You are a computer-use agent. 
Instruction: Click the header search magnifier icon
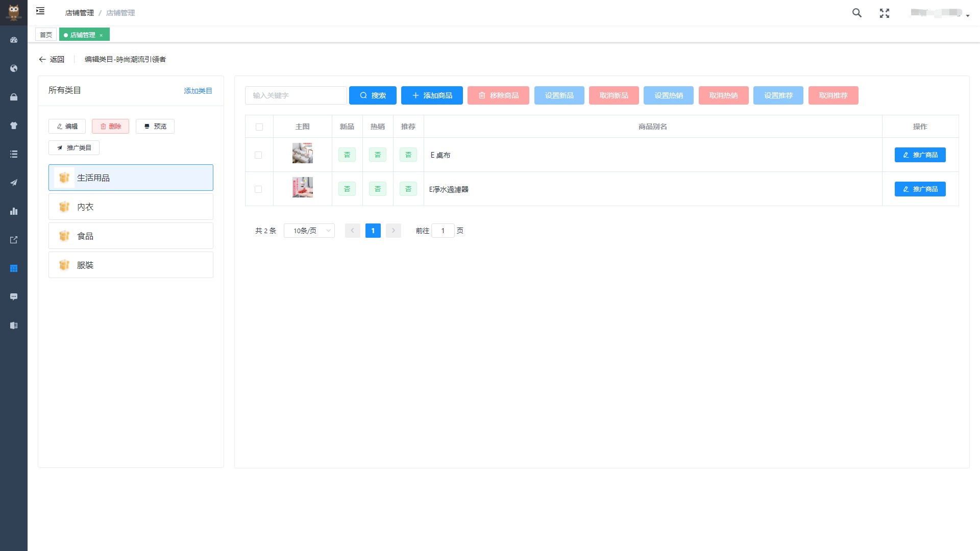857,13
